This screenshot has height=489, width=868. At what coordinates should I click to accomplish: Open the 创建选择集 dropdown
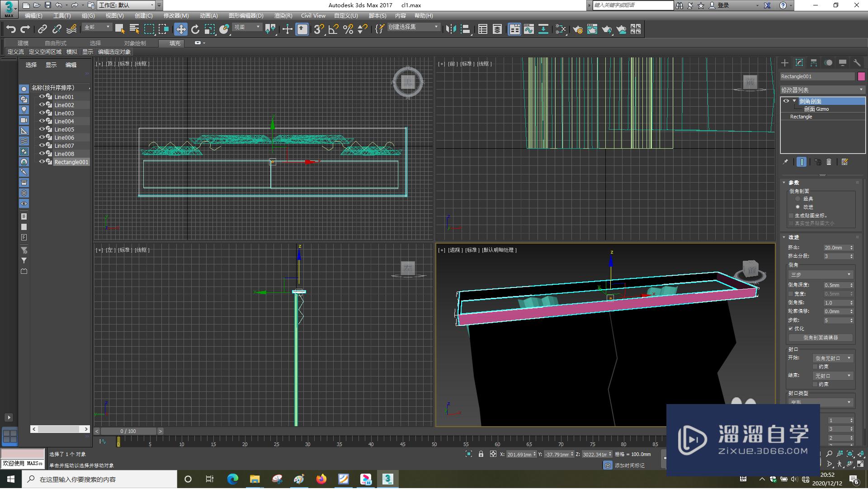pyautogui.click(x=413, y=27)
